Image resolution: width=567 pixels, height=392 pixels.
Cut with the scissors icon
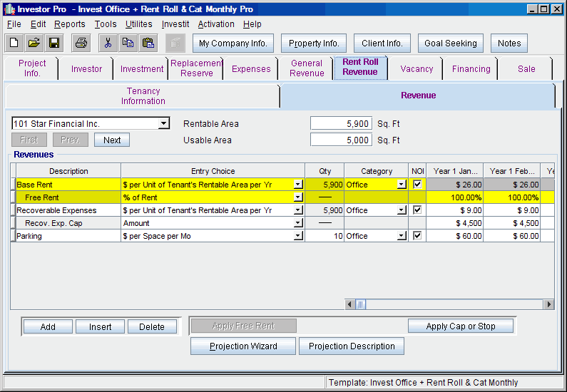108,43
